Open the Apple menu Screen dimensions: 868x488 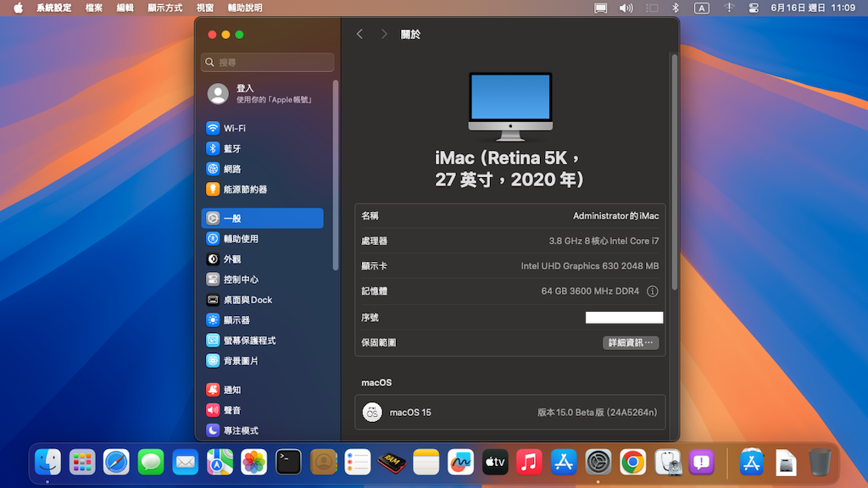click(x=19, y=8)
